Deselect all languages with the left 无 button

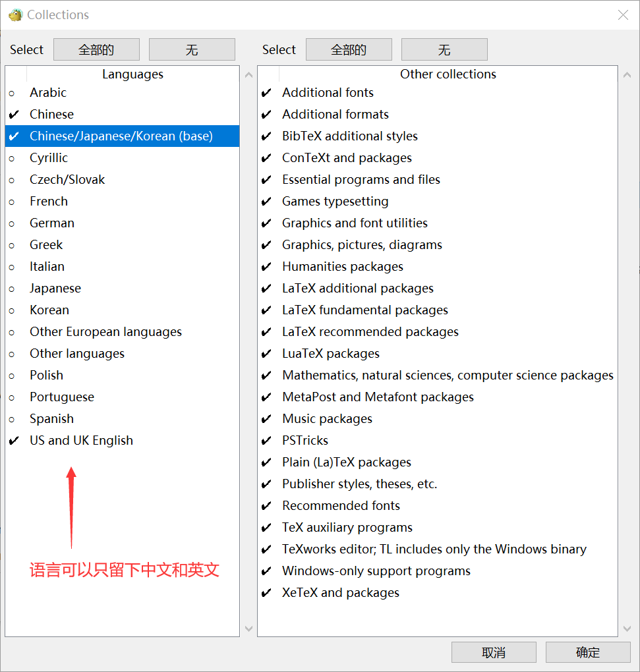tap(192, 49)
